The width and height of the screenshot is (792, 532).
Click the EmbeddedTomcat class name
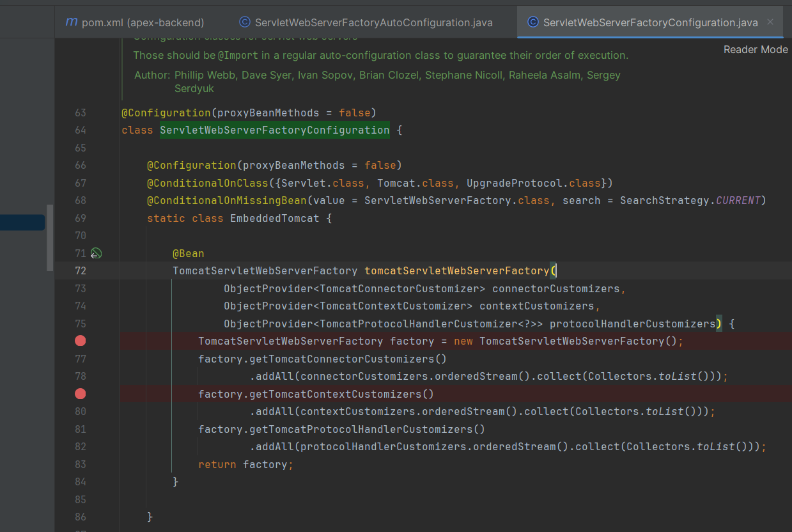tap(274, 218)
